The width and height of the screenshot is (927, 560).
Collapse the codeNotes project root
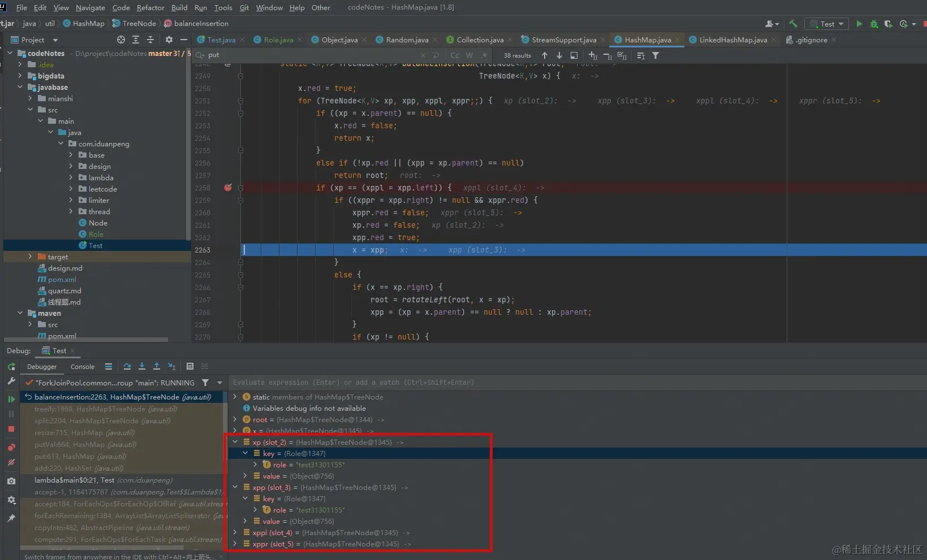(x=10, y=53)
